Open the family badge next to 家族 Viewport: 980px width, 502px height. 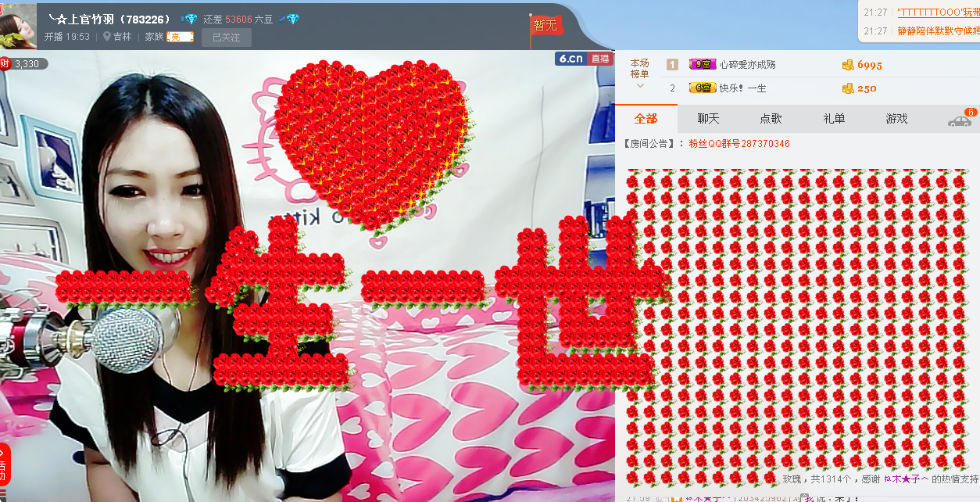(x=180, y=37)
